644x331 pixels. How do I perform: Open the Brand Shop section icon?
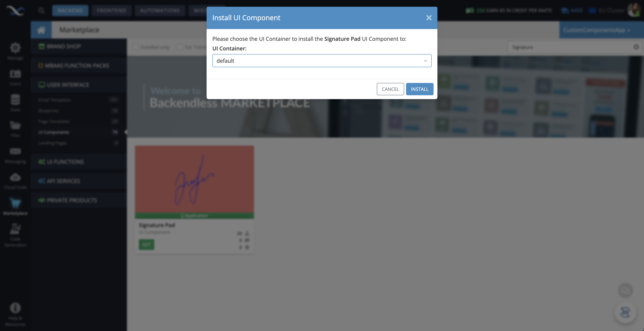coord(41,46)
